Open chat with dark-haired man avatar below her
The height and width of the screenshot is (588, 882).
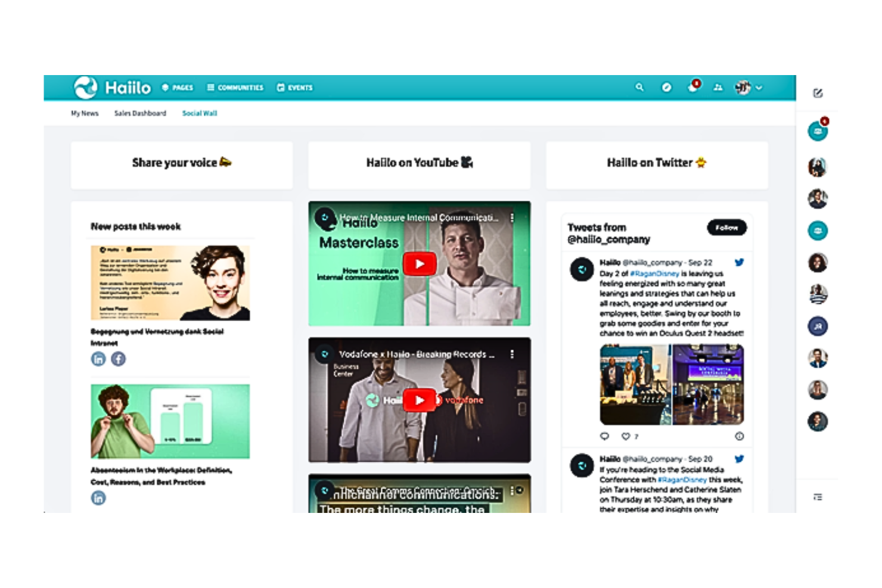[x=818, y=198]
